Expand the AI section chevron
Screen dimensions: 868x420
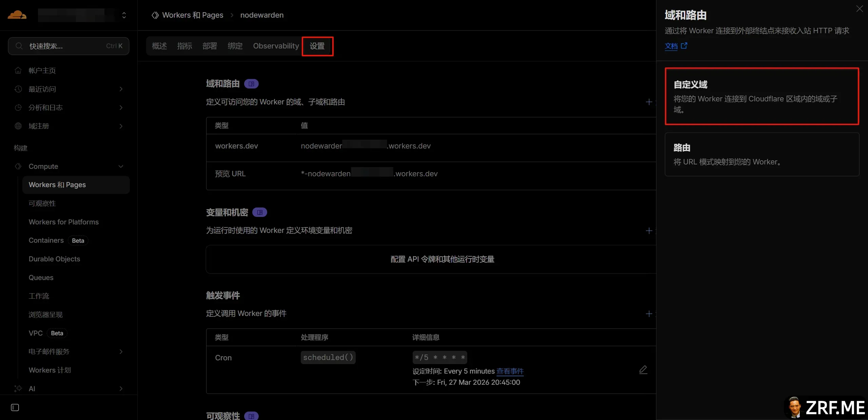click(121, 388)
